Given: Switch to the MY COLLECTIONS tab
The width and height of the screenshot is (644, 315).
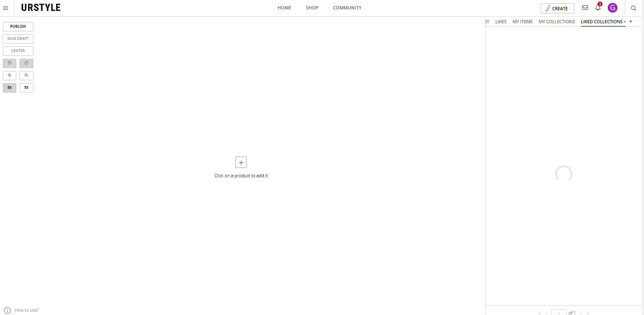Looking at the screenshot, I should click(x=557, y=22).
